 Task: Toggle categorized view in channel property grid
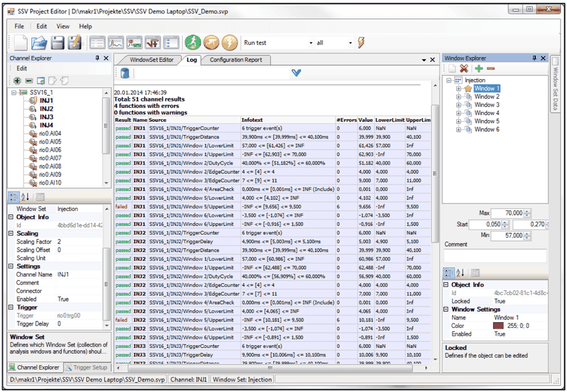[x=14, y=197]
